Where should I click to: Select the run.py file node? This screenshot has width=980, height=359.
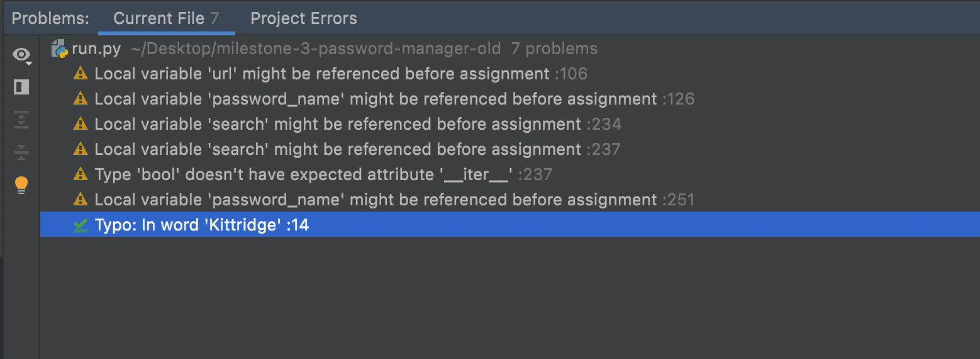pyautogui.click(x=96, y=48)
